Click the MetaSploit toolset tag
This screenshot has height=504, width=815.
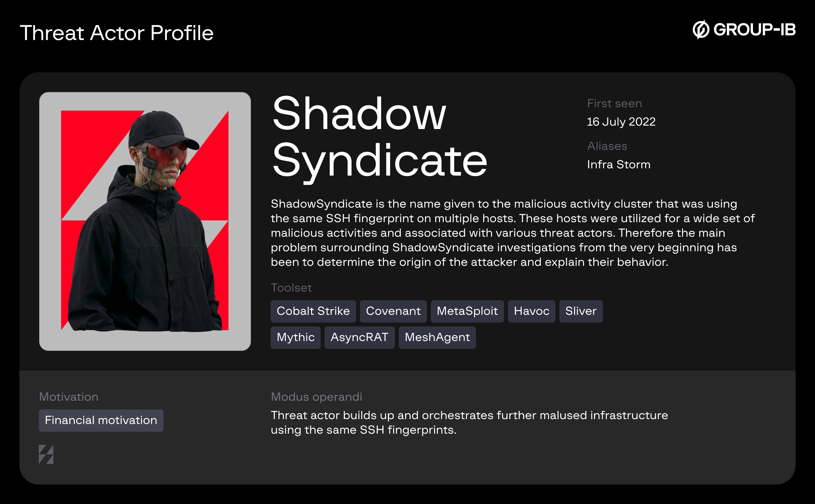click(467, 311)
